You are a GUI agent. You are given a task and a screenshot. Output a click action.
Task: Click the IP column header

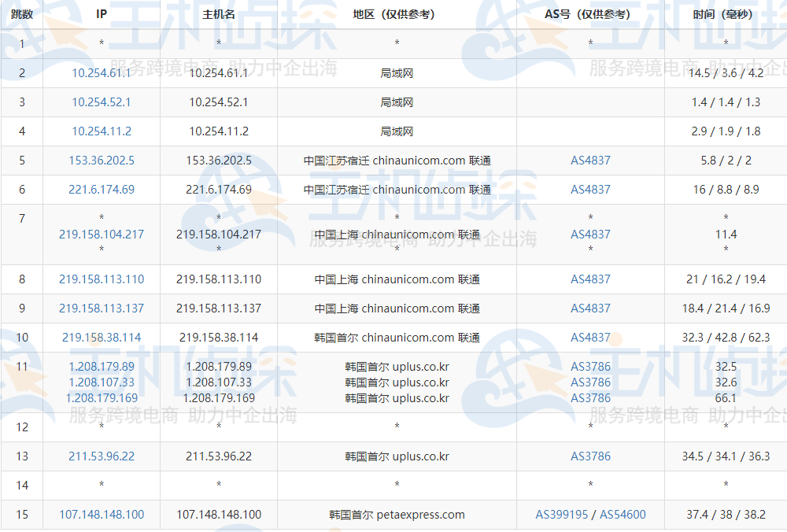tap(102, 13)
